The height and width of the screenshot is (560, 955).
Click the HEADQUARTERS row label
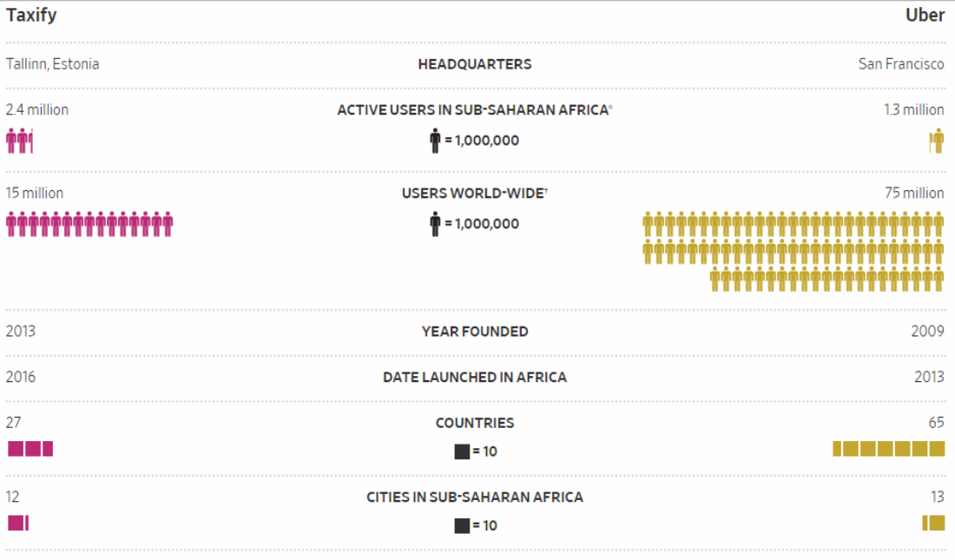(474, 64)
